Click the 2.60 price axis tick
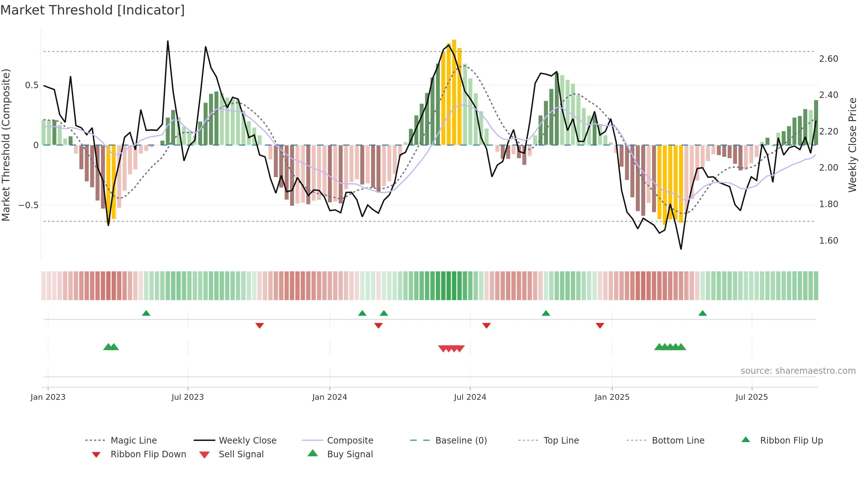 coord(829,59)
